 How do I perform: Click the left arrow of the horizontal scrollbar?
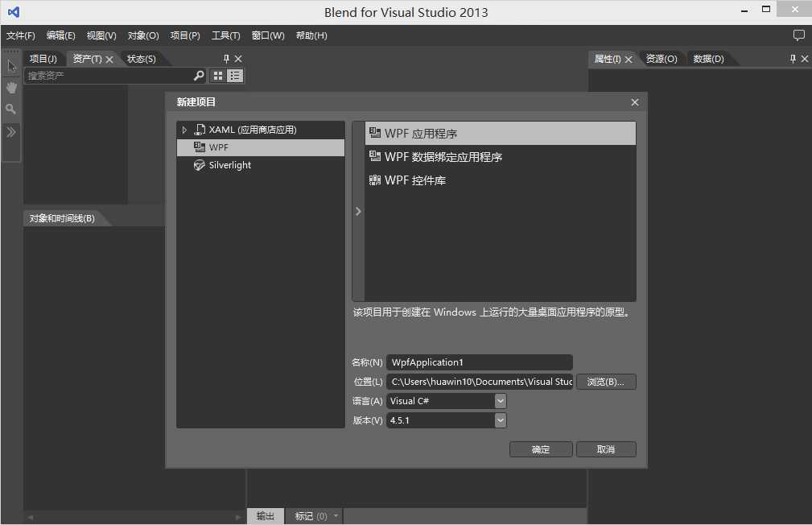(x=30, y=517)
